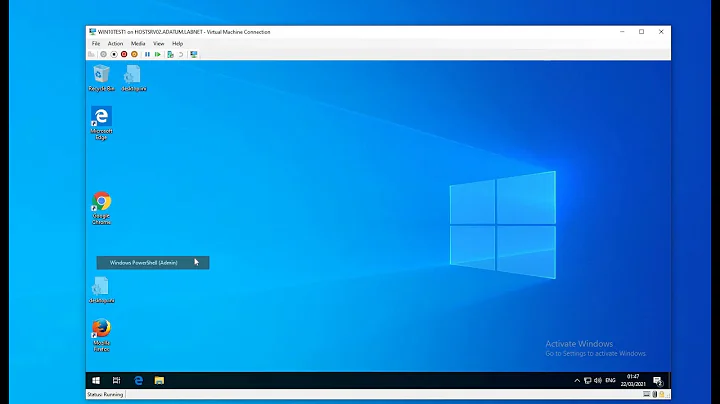
Task: Click the VM Connection title bar icon
Action: 92,32
